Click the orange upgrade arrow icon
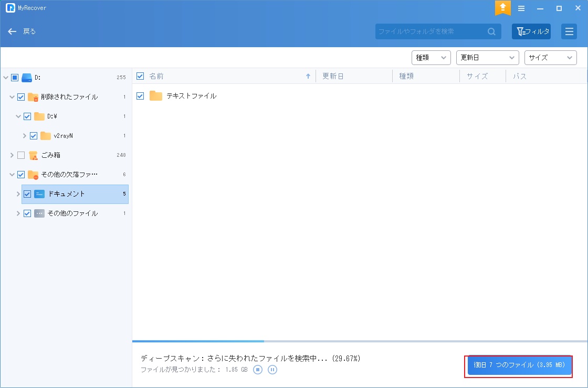The width and height of the screenshot is (588, 388). pos(502,8)
